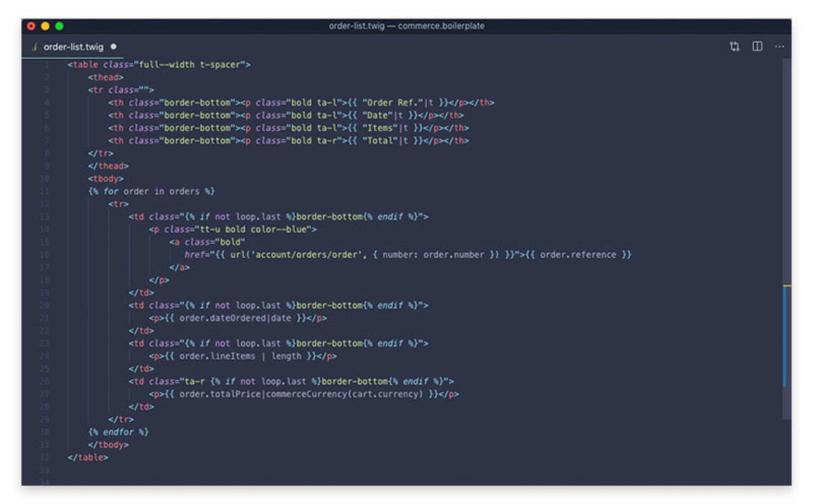Click the href url('account/orders/order' line

pos(408,255)
